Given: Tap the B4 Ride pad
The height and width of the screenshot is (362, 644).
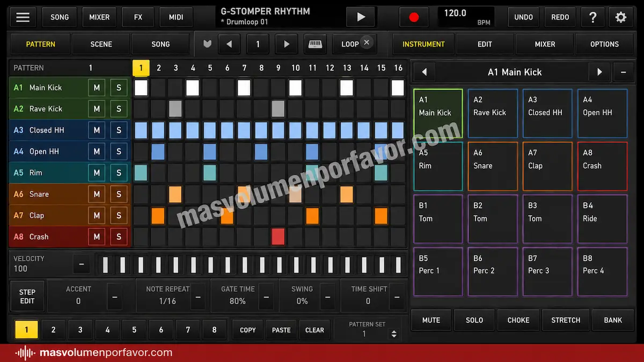Looking at the screenshot, I should point(602,219).
